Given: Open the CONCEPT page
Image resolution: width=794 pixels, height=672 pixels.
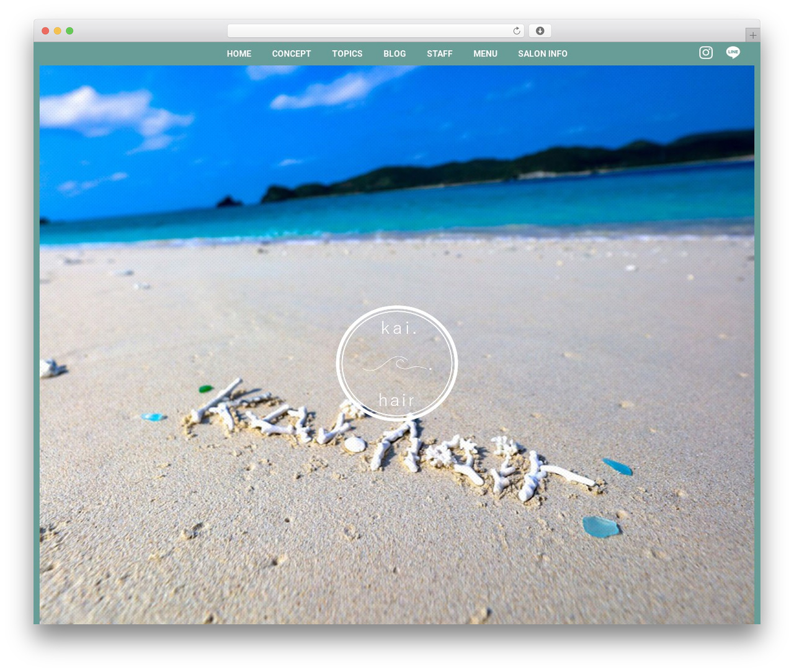Looking at the screenshot, I should (292, 54).
